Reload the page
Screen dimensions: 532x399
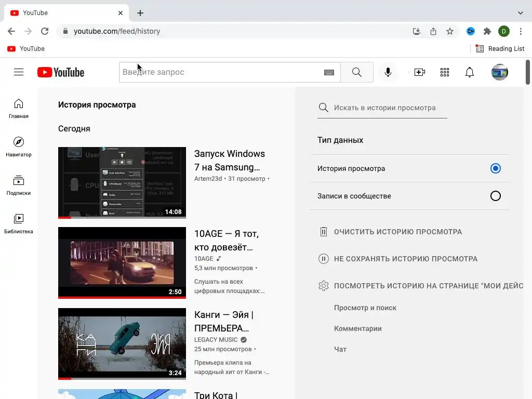[x=45, y=31]
